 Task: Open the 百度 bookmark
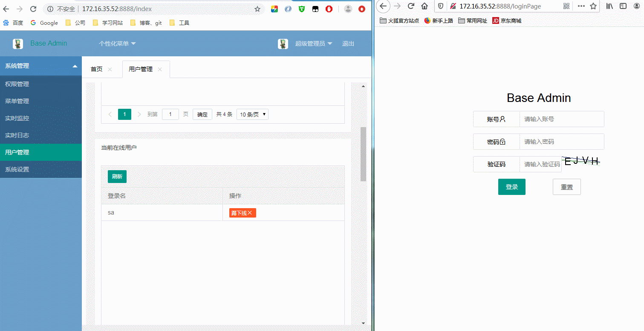(x=13, y=23)
